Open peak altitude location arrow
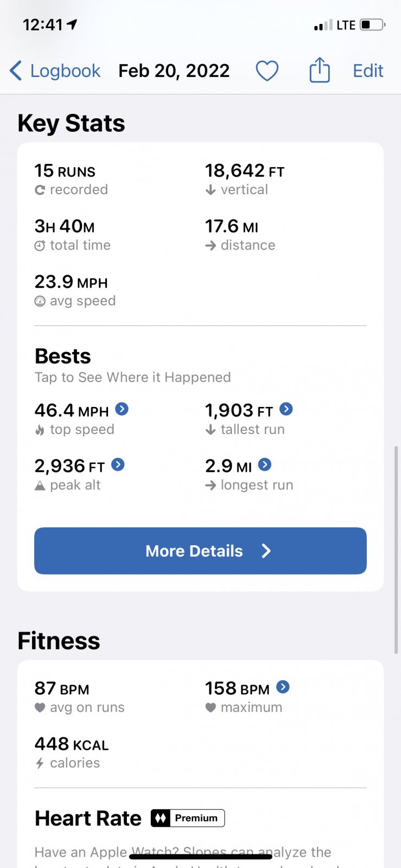Screen dimensions: 401x868 [x=118, y=465]
